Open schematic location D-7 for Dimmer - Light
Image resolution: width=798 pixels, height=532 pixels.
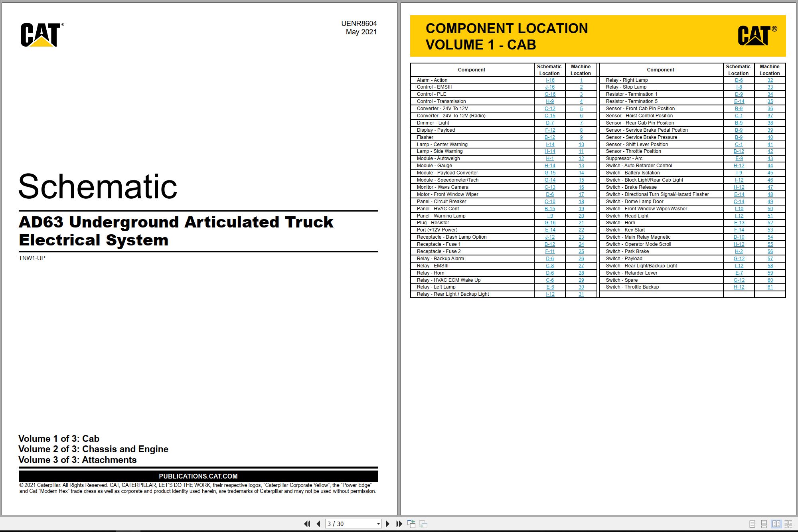pos(550,123)
